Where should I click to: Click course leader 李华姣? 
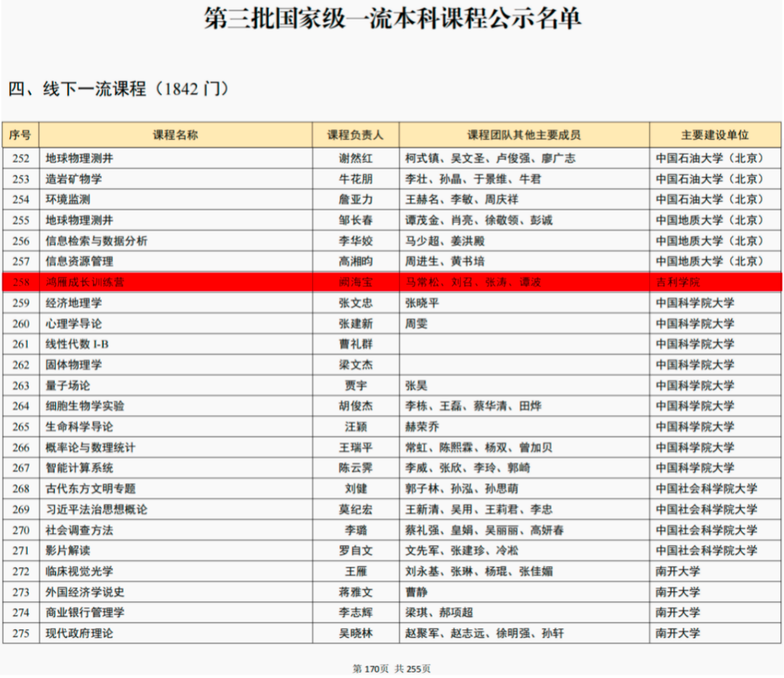(x=355, y=241)
